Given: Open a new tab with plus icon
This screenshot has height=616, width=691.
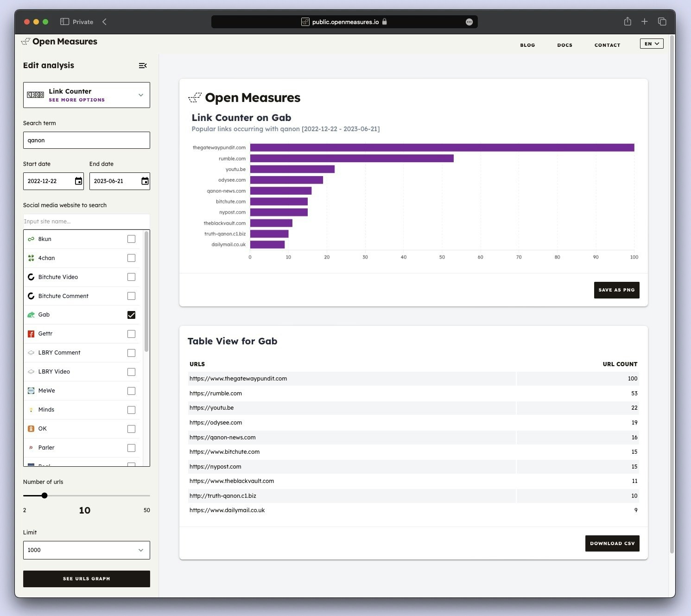Looking at the screenshot, I should click(644, 21).
